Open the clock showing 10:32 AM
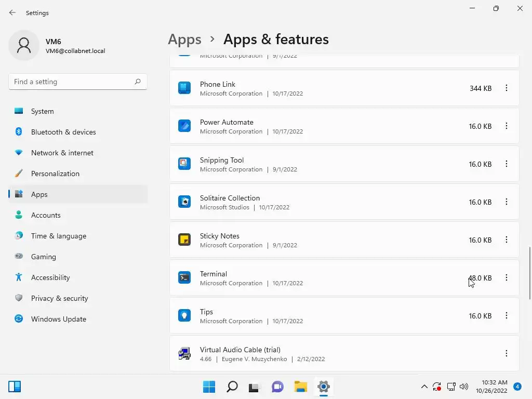The width and height of the screenshot is (532, 399). click(x=491, y=387)
